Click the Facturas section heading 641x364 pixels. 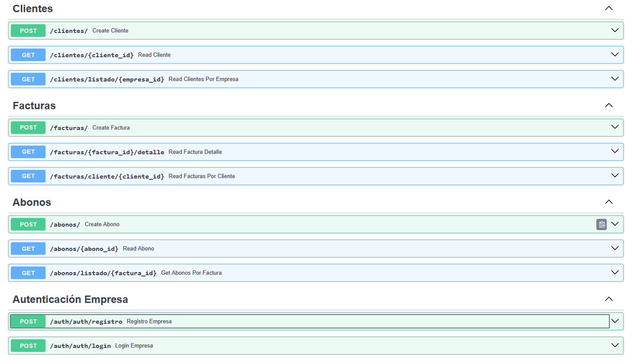pos(34,106)
